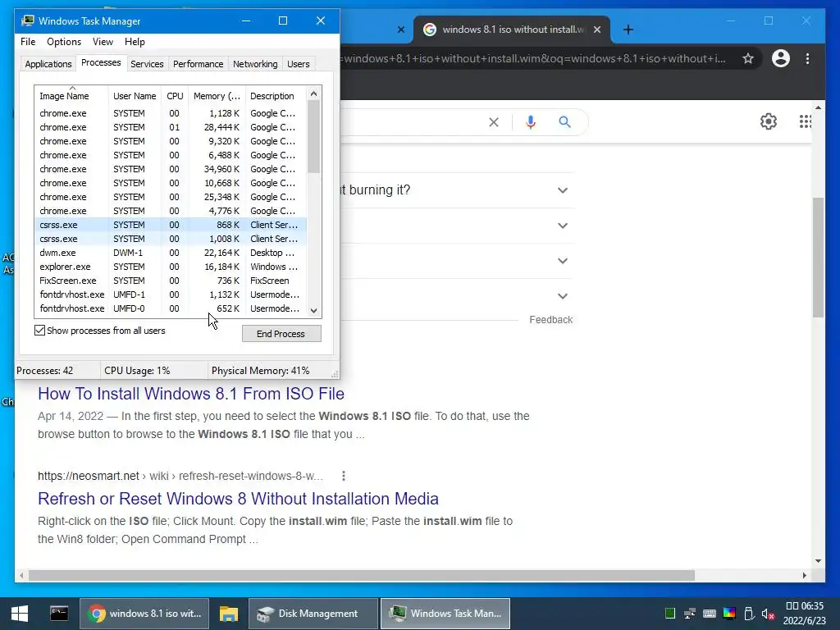Select the dwm.exe process row
Image resolution: width=840 pixels, height=630 pixels.
point(171,253)
